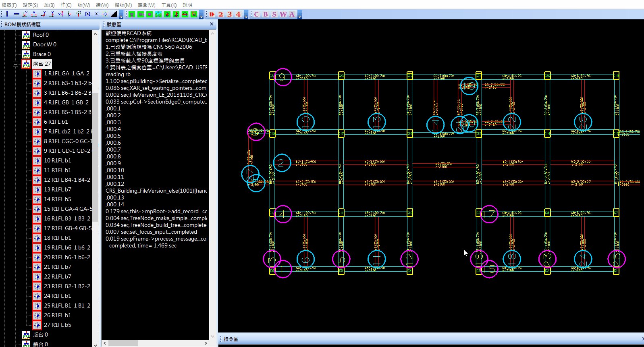Click the red number 3 toolbar button
The width and height of the screenshot is (644, 347).
click(230, 14)
